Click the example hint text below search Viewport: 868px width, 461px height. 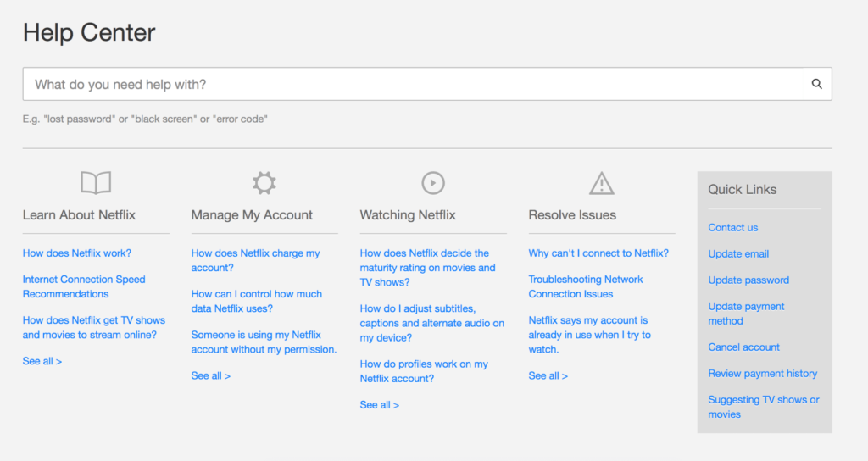pyautogui.click(x=145, y=119)
